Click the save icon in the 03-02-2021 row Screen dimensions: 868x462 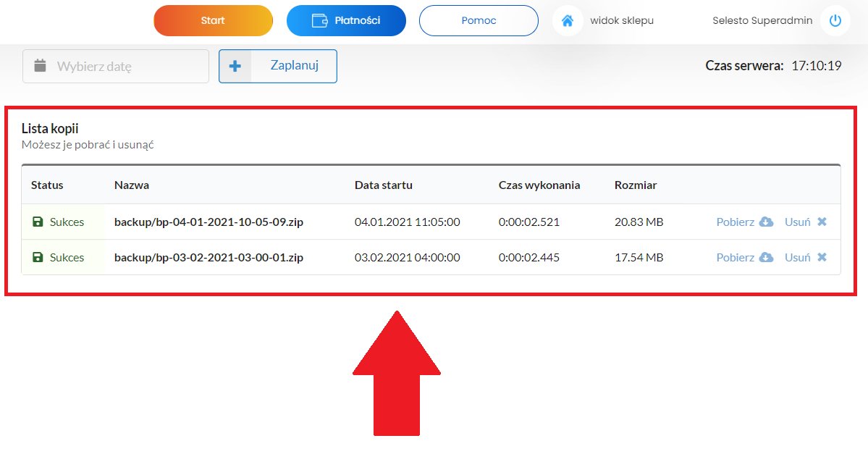(38, 258)
